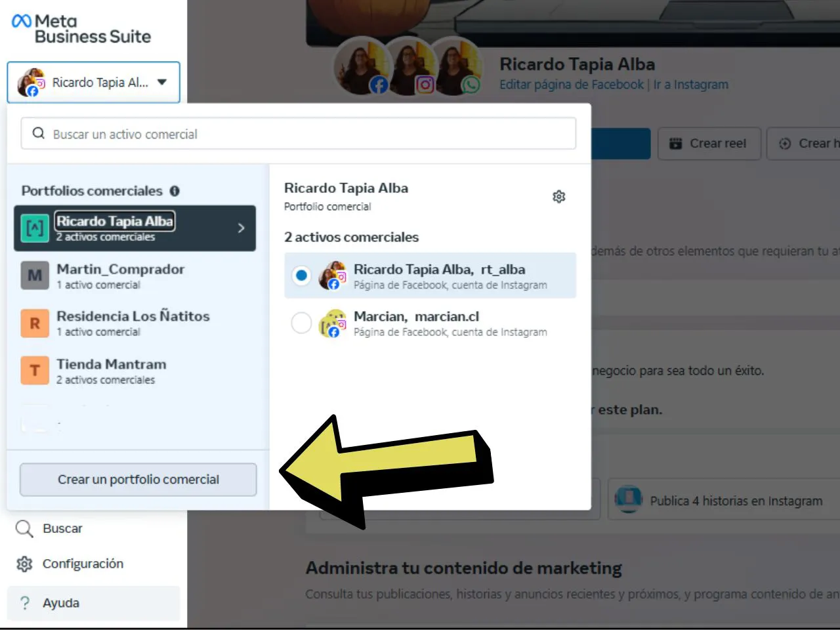Select the Ricardo Tapia Alba portfolio row
The height and width of the screenshot is (630, 840).
point(135,228)
